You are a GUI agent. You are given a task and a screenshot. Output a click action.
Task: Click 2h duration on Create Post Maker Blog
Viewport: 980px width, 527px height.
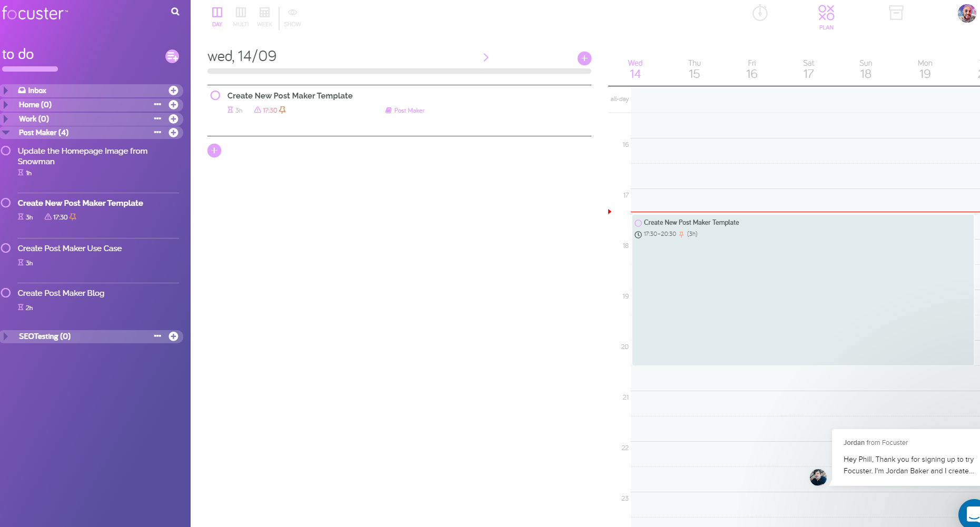click(25, 307)
